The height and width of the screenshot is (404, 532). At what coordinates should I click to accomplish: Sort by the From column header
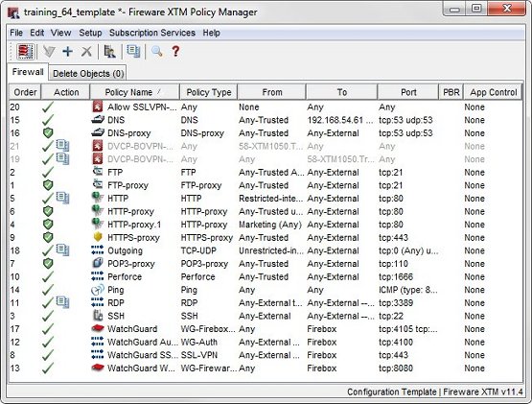click(272, 92)
